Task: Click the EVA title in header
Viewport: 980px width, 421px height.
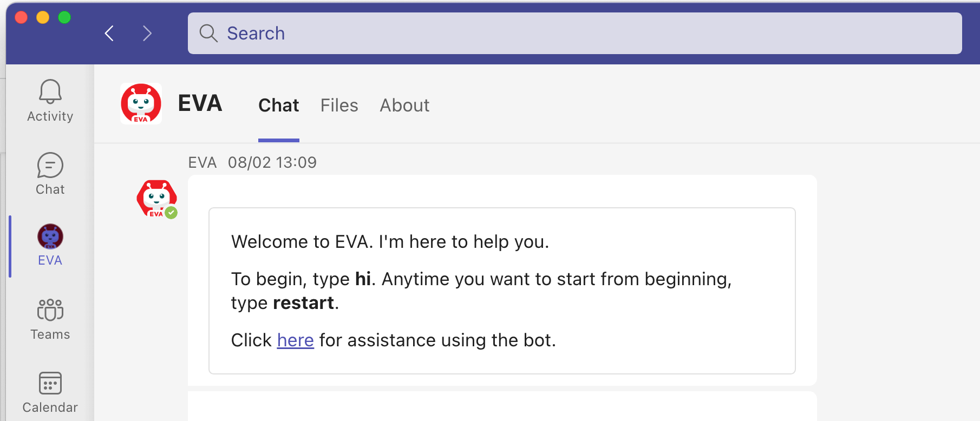Action: coord(200,103)
